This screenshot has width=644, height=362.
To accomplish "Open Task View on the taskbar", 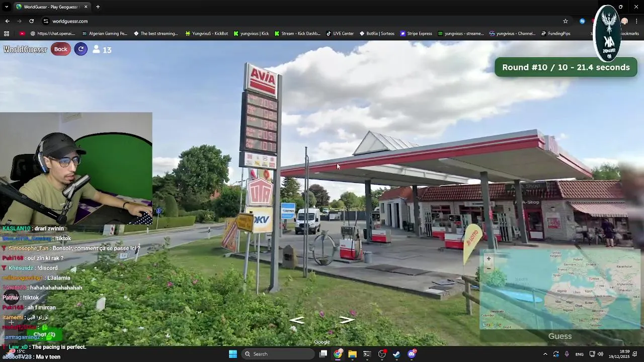I will [324, 354].
